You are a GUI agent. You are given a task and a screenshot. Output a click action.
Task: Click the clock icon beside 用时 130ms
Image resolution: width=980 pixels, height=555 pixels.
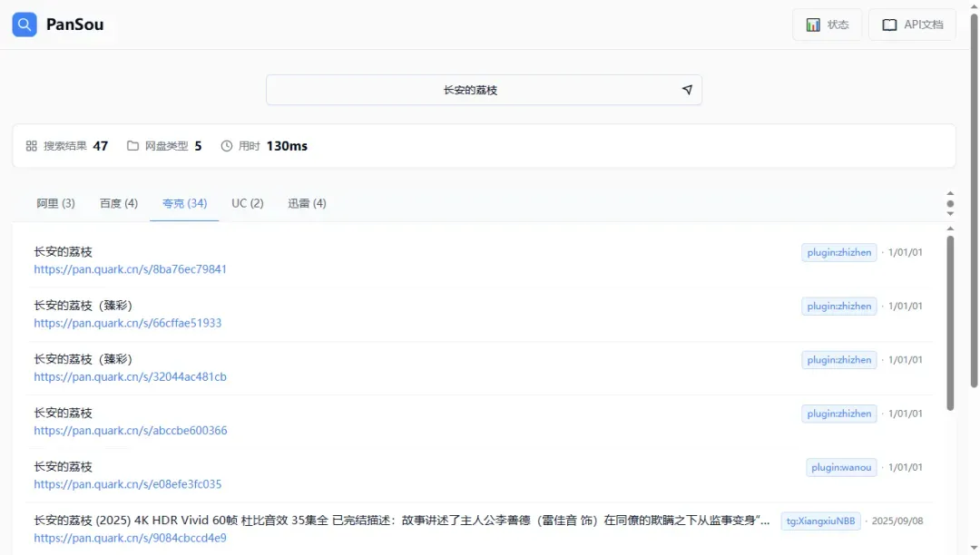click(227, 145)
